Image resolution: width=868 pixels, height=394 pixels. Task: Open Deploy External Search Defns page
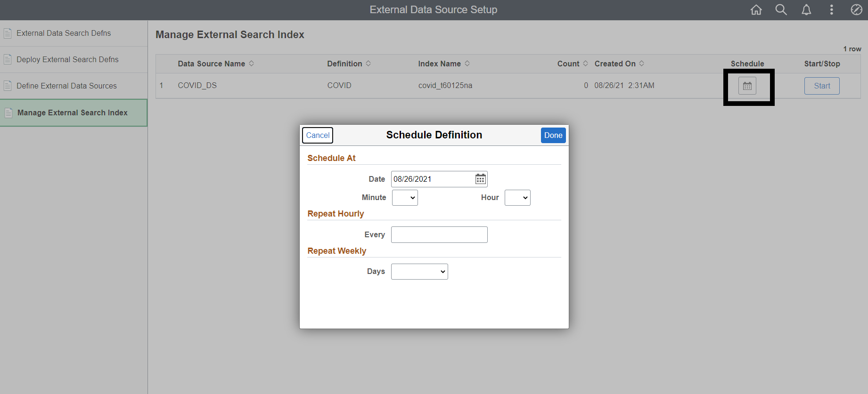pyautogui.click(x=67, y=60)
